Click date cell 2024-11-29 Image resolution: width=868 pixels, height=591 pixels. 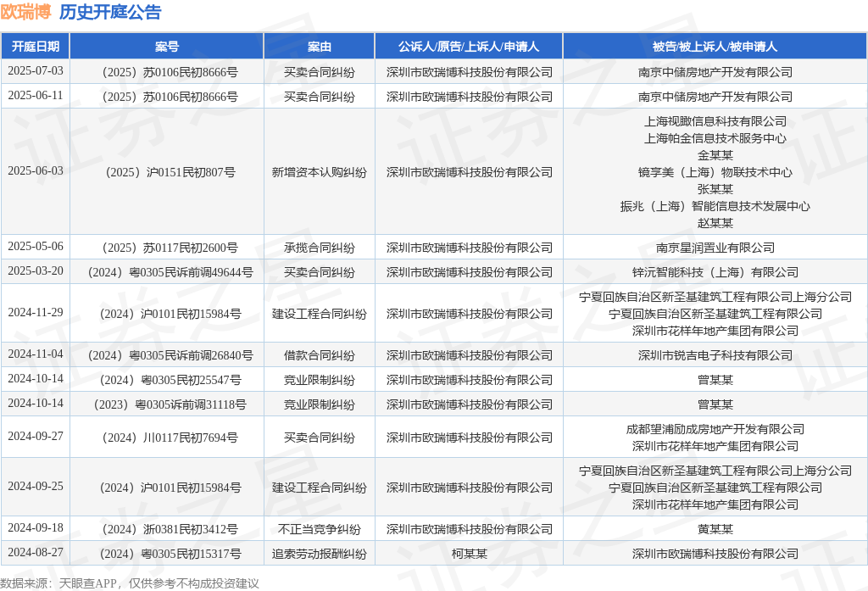pos(36,312)
